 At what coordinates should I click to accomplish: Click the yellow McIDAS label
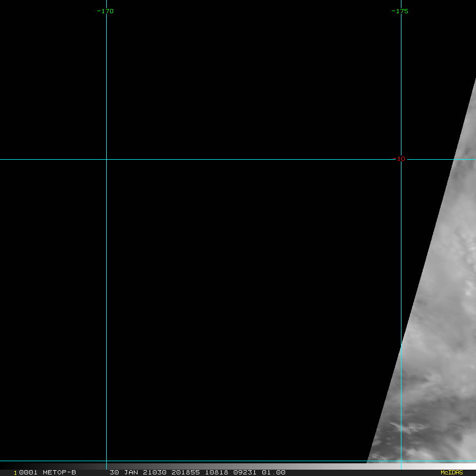click(452, 472)
